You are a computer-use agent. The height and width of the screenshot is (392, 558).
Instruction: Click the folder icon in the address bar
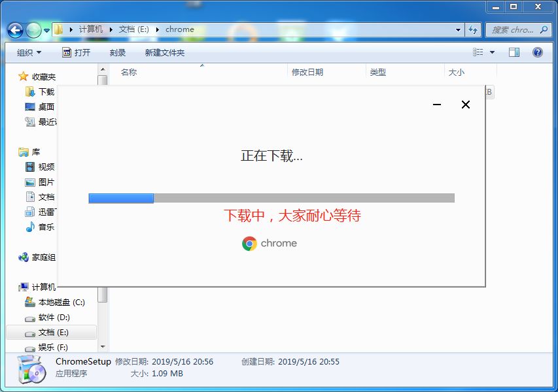[x=59, y=29]
